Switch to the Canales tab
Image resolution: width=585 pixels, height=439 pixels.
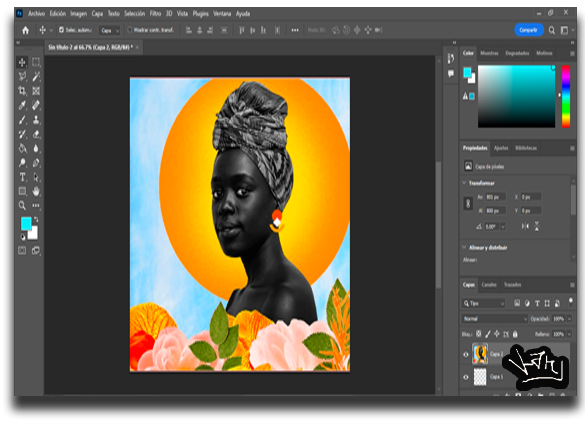489,285
